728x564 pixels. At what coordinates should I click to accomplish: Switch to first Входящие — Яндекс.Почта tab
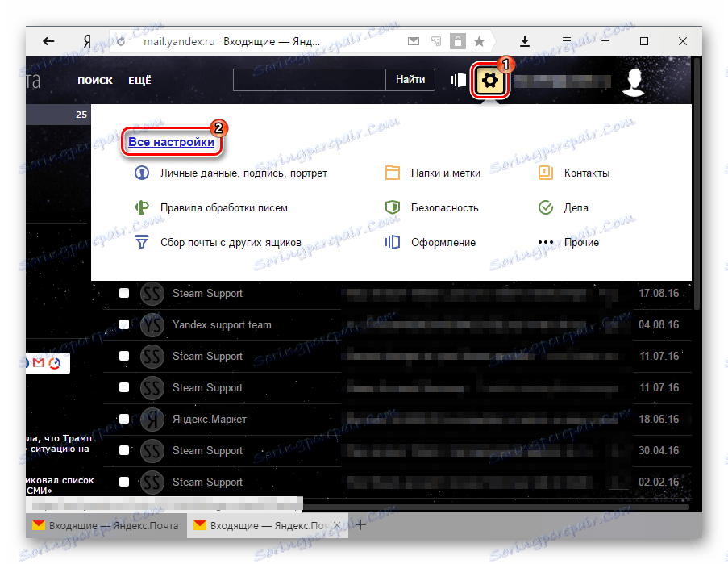click(106, 525)
